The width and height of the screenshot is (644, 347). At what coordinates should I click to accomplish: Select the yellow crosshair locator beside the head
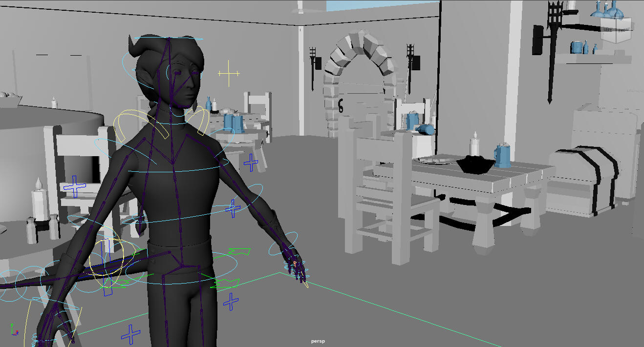point(229,74)
